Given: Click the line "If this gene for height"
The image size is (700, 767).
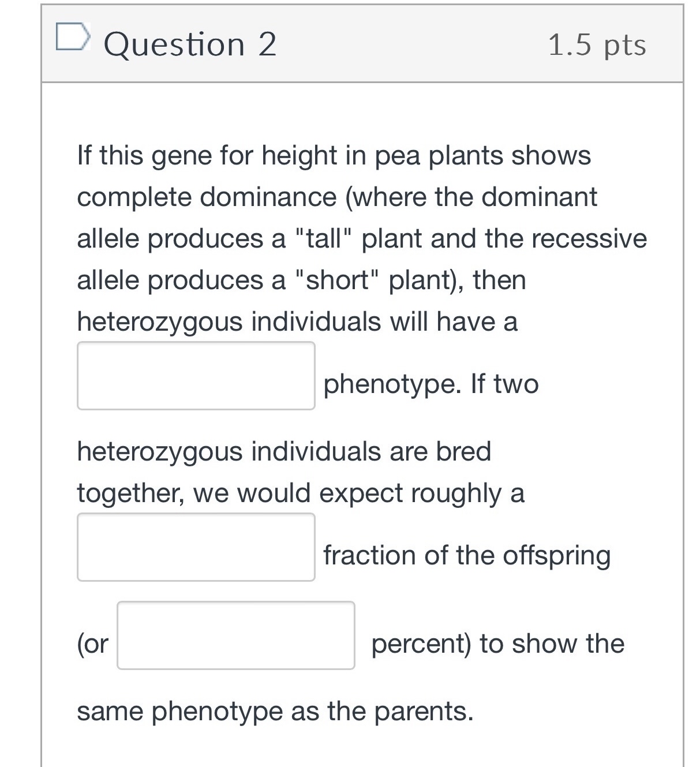Looking at the screenshot, I should (334, 156).
